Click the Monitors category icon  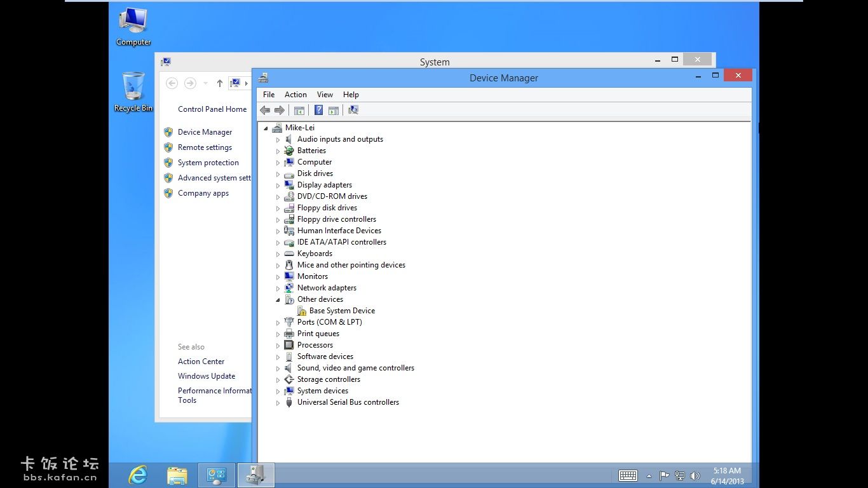289,276
